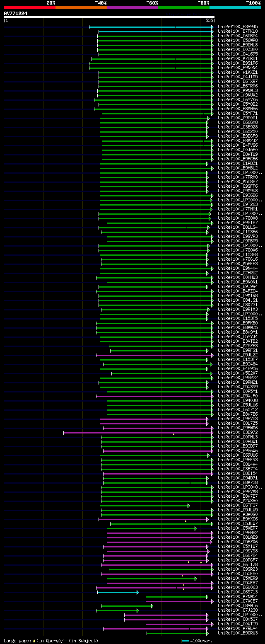This screenshot has width=265, height=644.
Task: Open the UniRef100_C0PGF7 entry
Action: point(238,560)
